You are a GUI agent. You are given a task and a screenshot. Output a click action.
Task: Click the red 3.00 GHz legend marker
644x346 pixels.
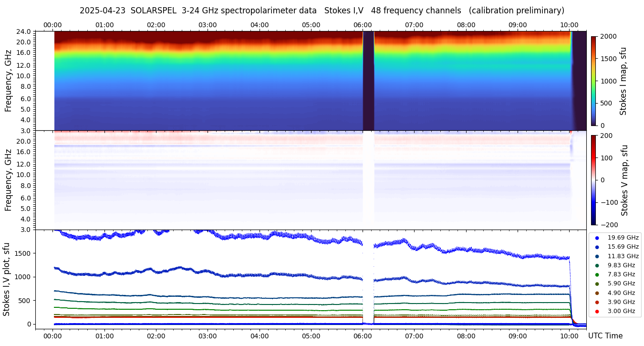coord(597,311)
